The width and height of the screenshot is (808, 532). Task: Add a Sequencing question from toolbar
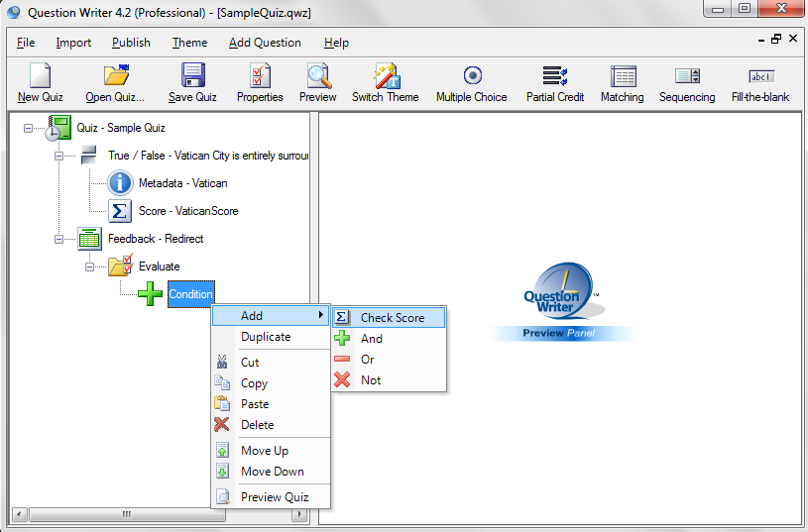[687, 76]
